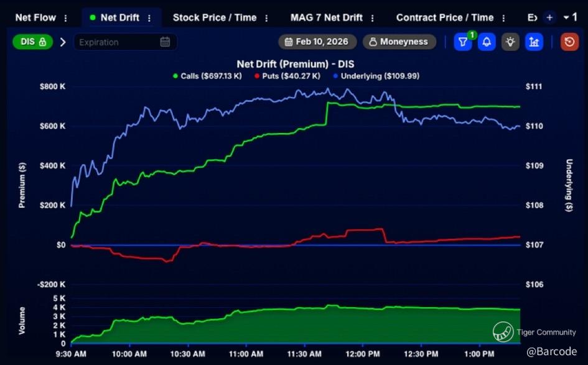The width and height of the screenshot is (588, 365).
Task: Click the $111 underlying axis label
Action: 534,86
